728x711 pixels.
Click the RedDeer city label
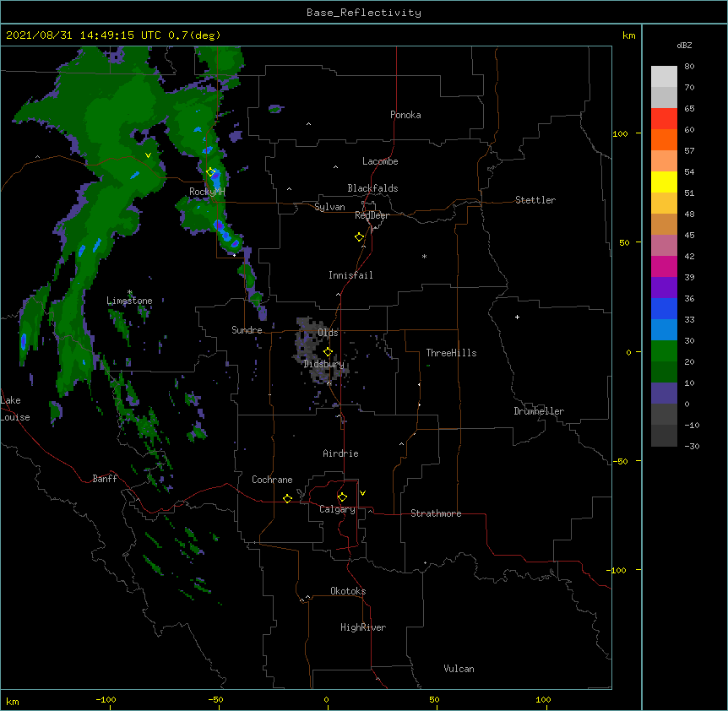(x=372, y=215)
